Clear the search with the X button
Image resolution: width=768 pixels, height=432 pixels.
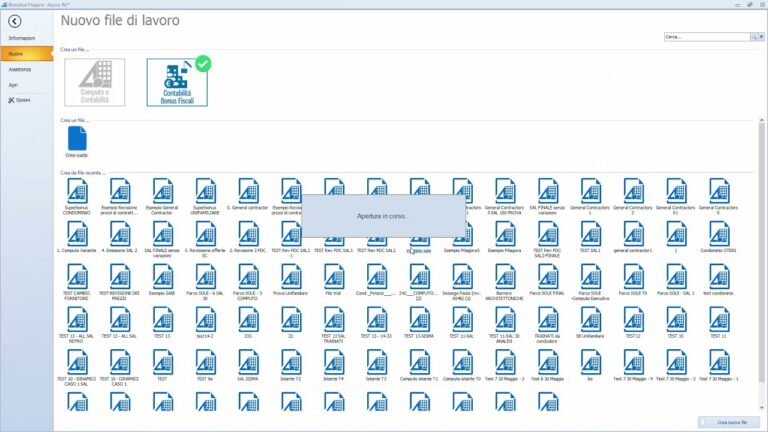(x=762, y=37)
